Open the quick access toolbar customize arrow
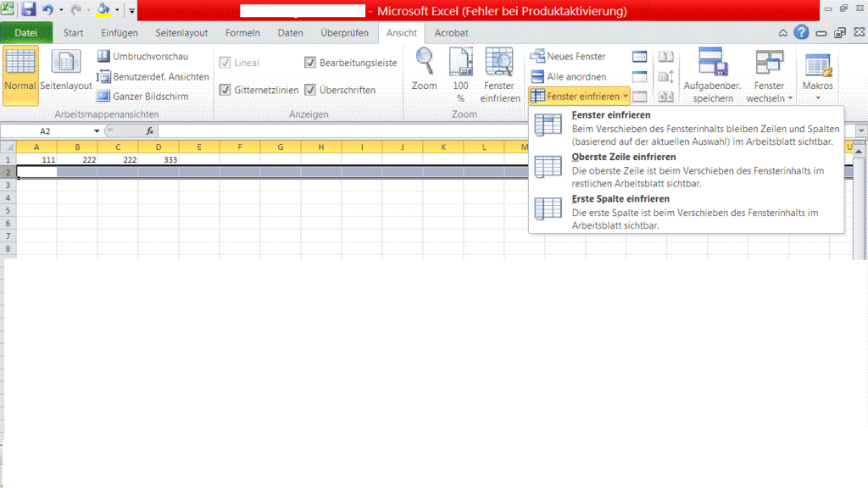The height and width of the screenshot is (488, 868). click(131, 10)
